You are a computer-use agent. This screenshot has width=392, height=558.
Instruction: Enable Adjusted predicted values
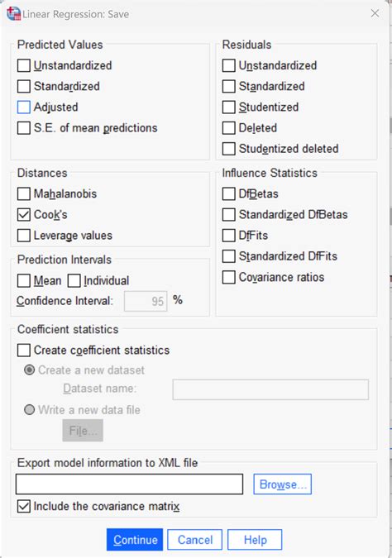click(24, 107)
